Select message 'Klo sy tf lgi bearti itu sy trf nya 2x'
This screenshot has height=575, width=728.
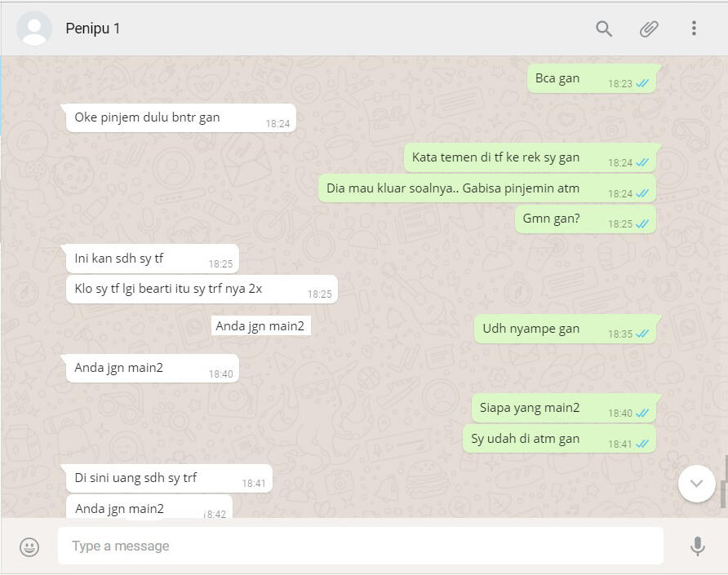202,289
